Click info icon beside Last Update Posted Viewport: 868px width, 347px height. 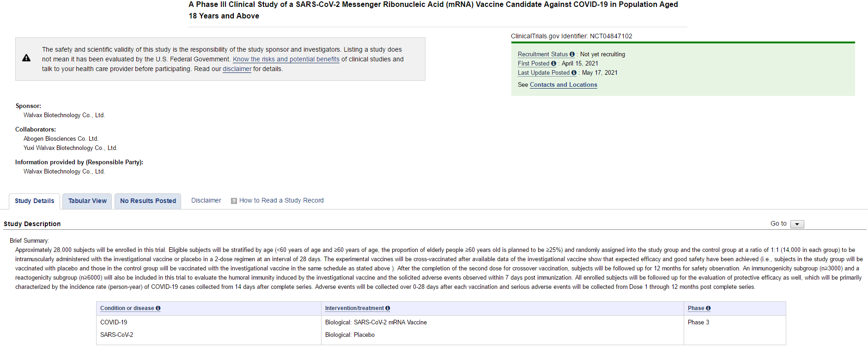[574, 73]
